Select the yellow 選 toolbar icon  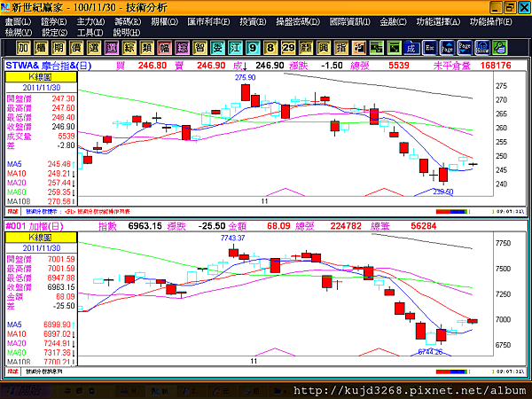coord(94,48)
